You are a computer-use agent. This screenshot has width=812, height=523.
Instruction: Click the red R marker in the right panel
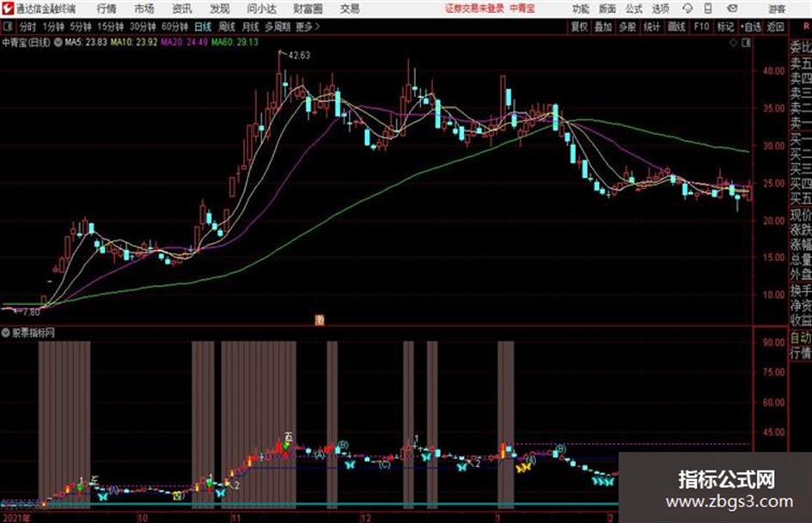click(806, 26)
